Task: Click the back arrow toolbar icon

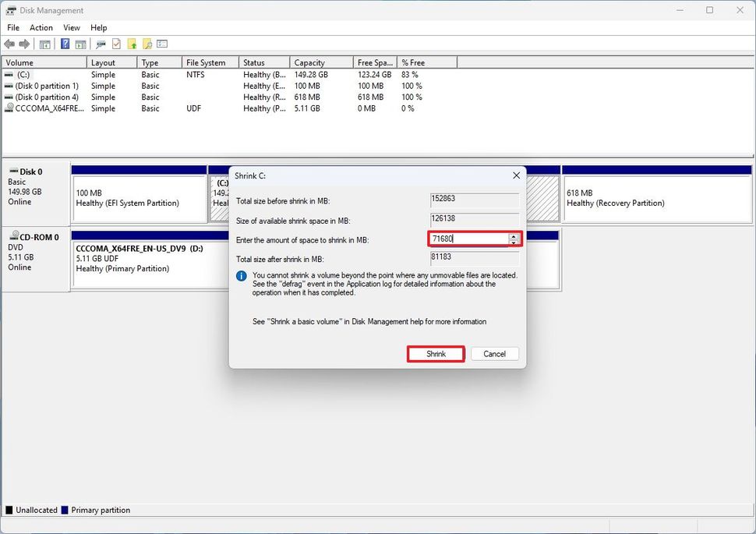Action: click(9, 44)
